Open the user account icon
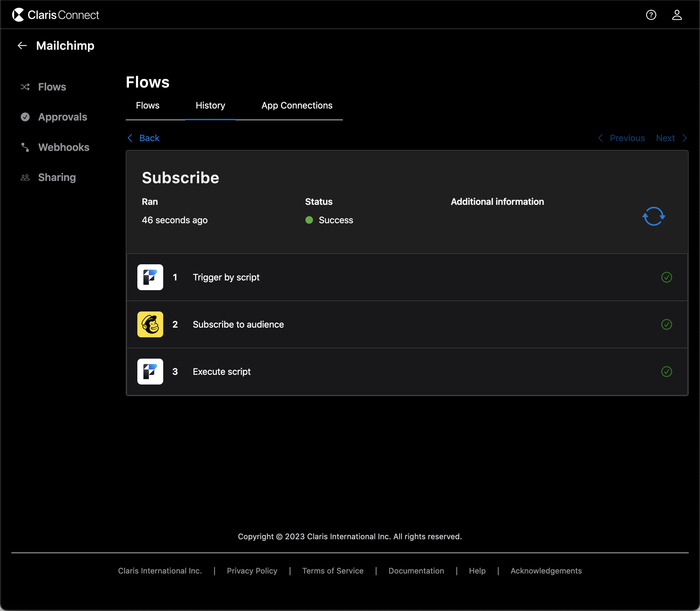The image size is (700, 611). [677, 14]
